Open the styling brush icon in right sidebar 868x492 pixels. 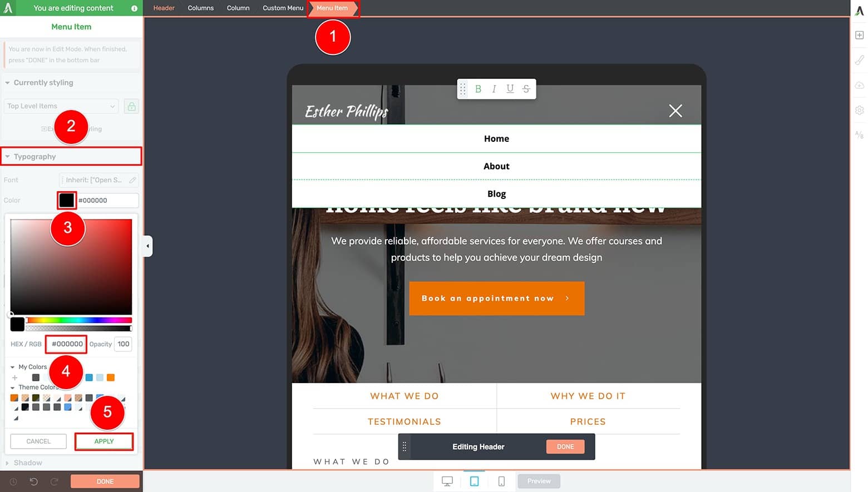(x=859, y=59)
